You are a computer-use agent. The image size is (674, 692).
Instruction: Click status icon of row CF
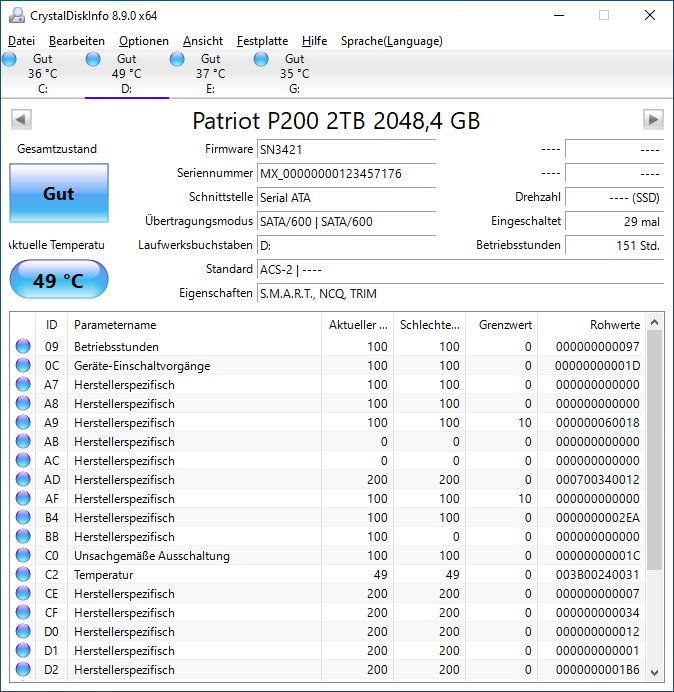pos(23,612)
